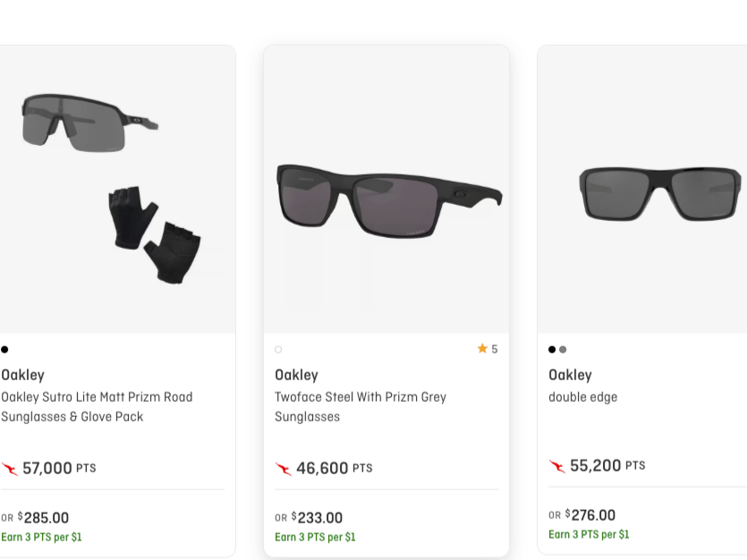Click the Qantas kangaroo icon beside 55,200 PTS
747x560 pixels.
[557, 466]
